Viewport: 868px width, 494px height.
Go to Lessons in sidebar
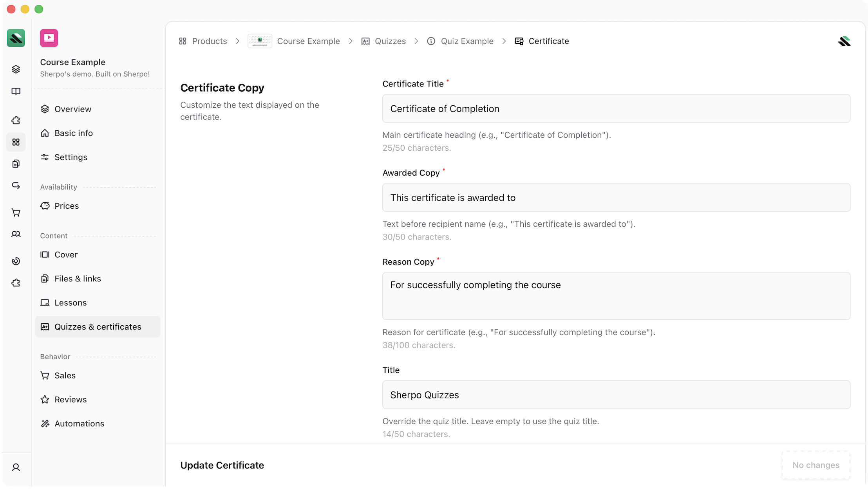(x=71, y=303)
